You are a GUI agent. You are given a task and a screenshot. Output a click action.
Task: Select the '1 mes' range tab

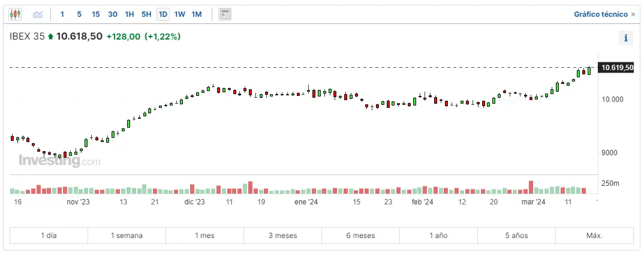(204, 236)
